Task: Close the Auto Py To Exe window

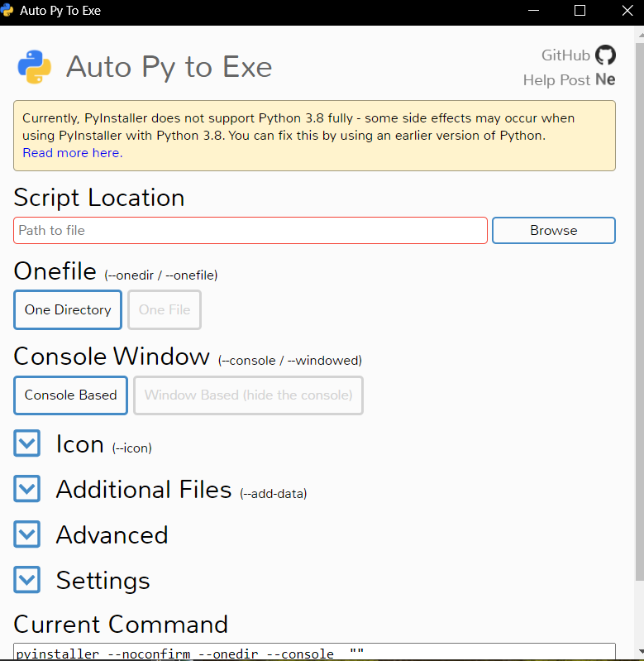Action: click(x=627, y=11)
